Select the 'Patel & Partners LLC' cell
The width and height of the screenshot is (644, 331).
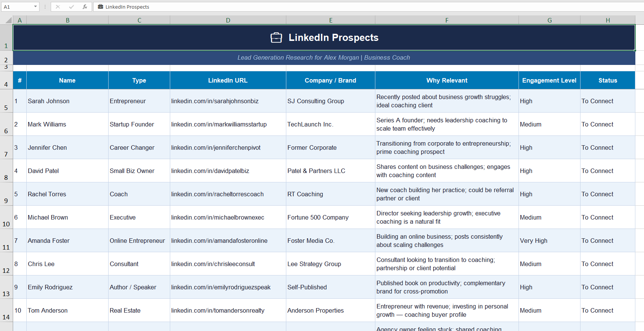point(331,171)
